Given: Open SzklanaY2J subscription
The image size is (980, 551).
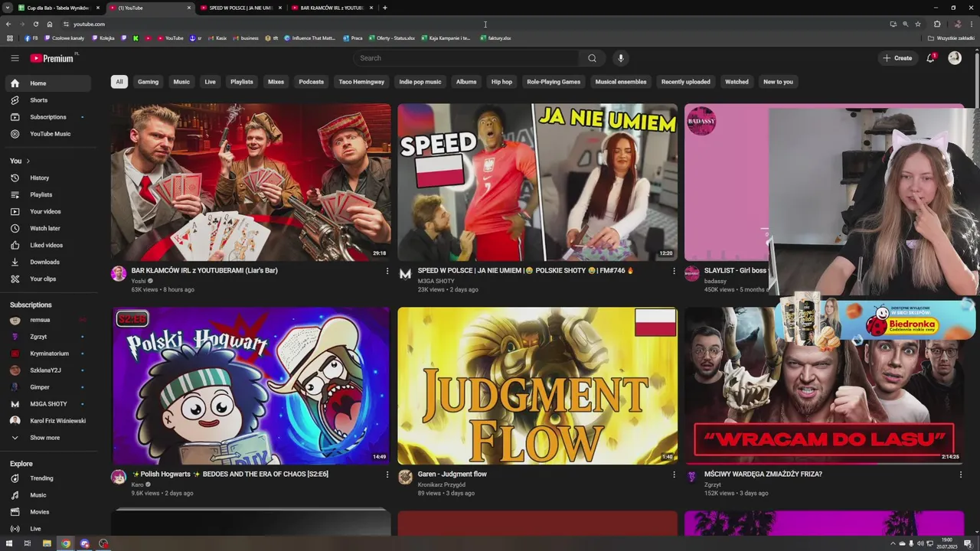Looking at the screenshot, I should click(x=47, y=370).
